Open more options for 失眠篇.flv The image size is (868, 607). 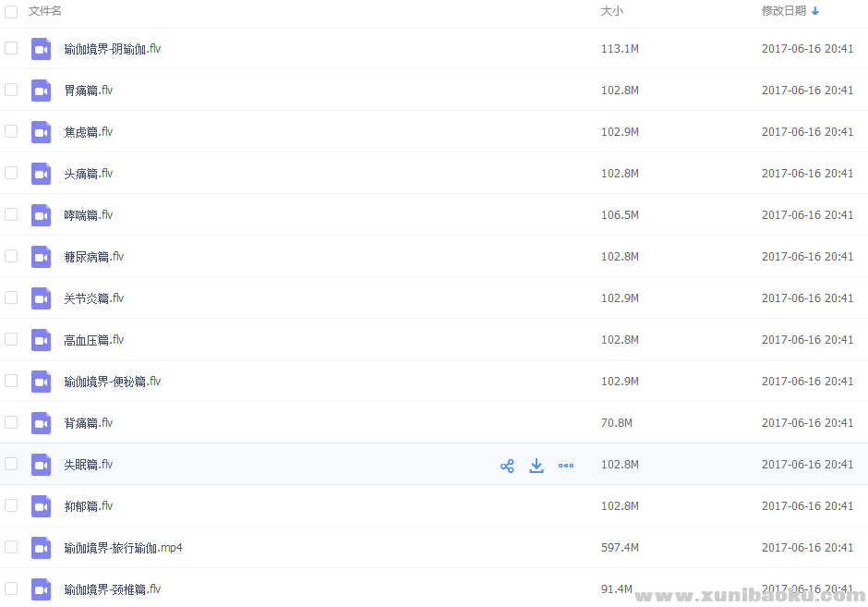pos(566,465)
